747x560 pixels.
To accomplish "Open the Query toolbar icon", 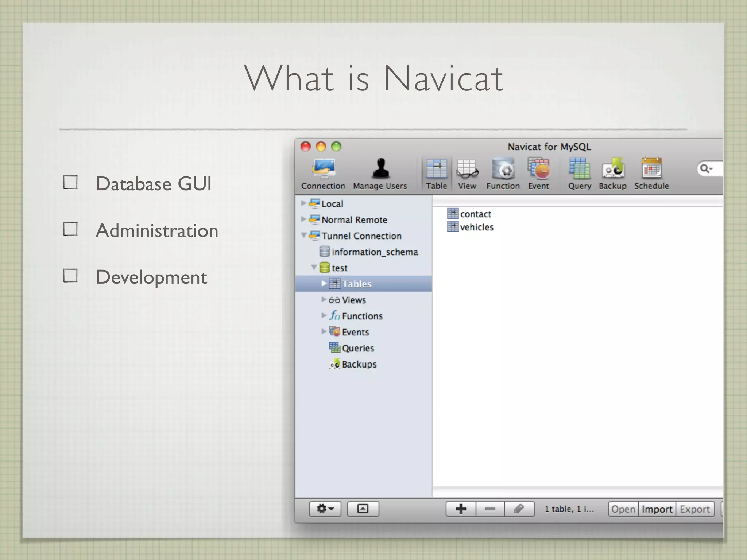I will pyautogui.click(x=580, y=174).
